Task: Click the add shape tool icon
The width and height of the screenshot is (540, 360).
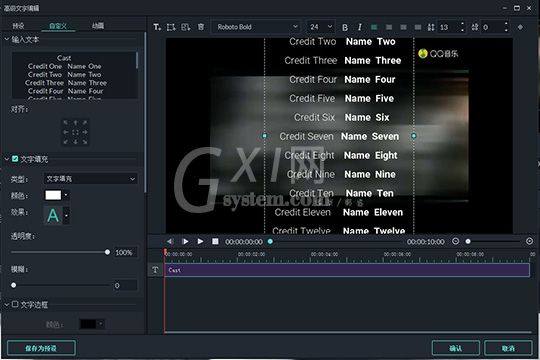Action: coord(171,27)
